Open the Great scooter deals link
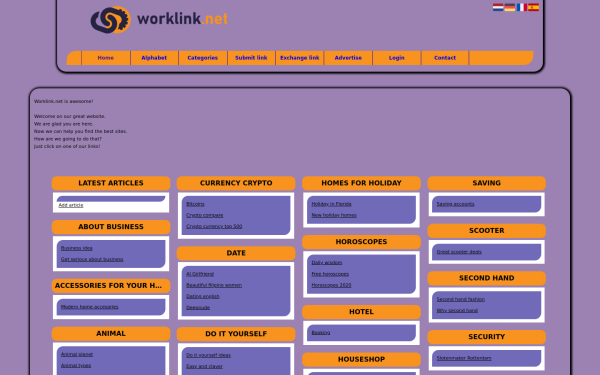 459,252
